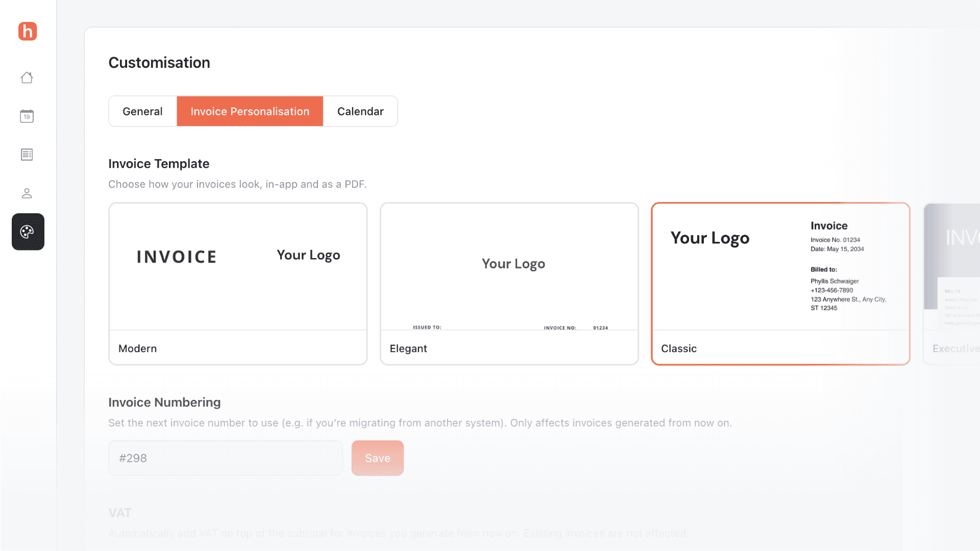Click the 'VAT' section heading

click(120, 513)
